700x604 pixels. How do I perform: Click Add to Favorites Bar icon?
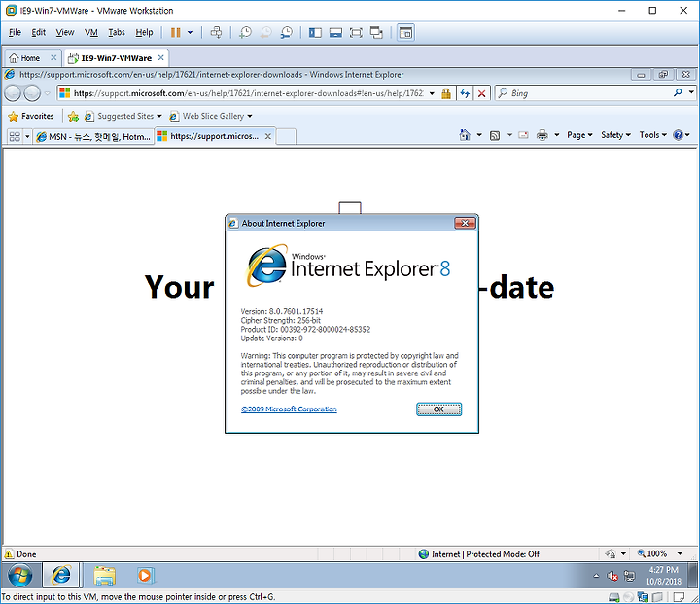pos(73,117)
